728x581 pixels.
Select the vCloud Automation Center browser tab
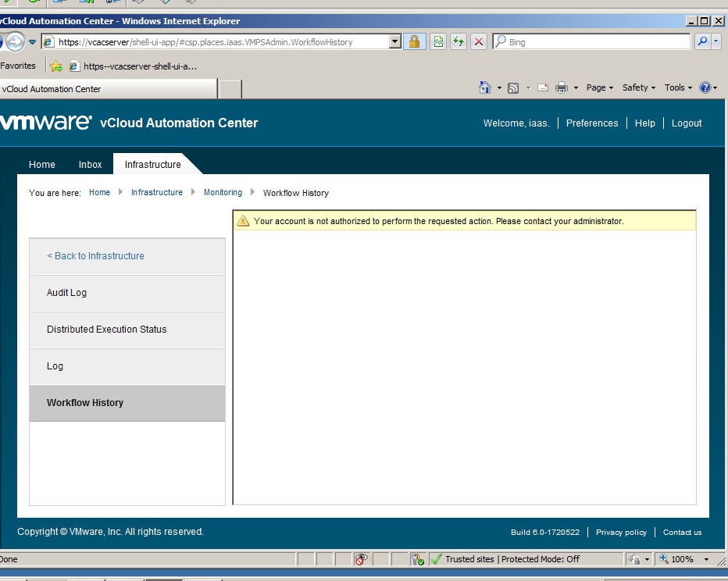pyautogui.click(x=109, y=89)
